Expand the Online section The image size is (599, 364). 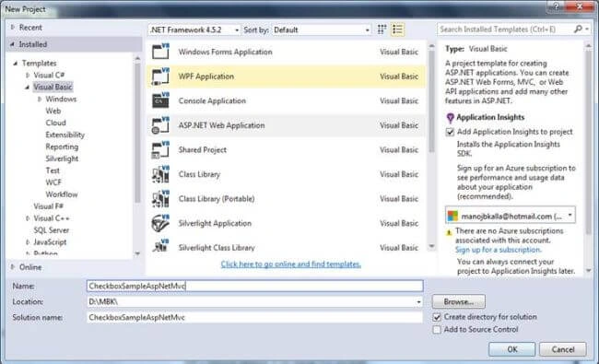(13, 266)
